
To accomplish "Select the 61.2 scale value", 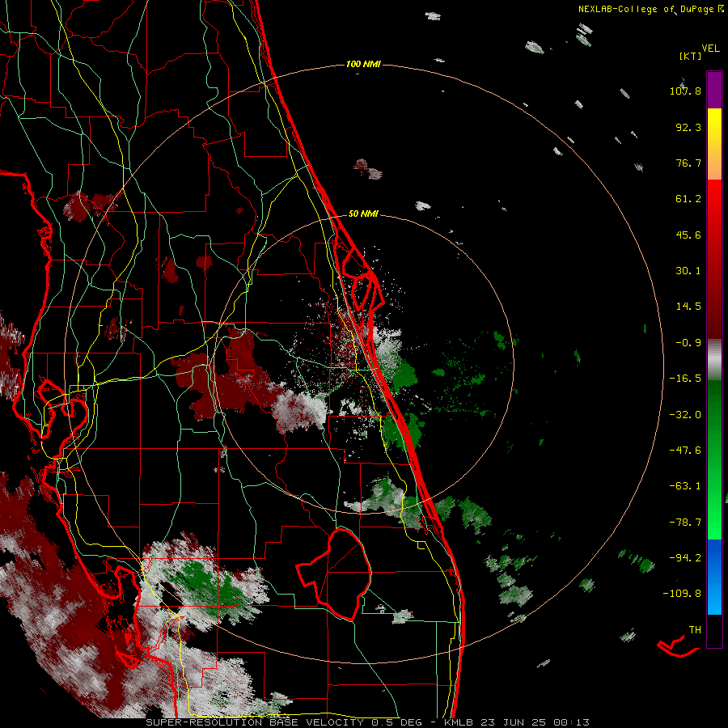I will [x=688, y=199].
